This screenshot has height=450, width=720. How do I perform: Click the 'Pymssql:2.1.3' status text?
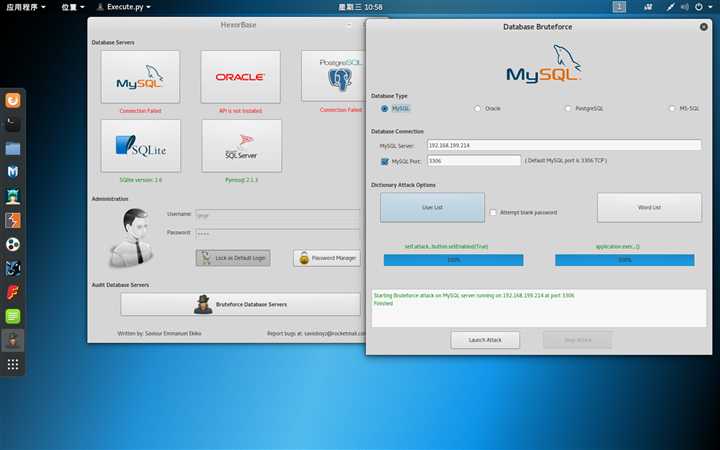click(242, 180)
